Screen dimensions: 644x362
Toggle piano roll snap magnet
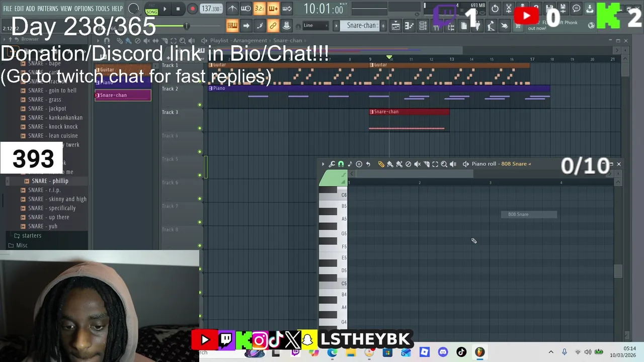click(x=341, y=164)
